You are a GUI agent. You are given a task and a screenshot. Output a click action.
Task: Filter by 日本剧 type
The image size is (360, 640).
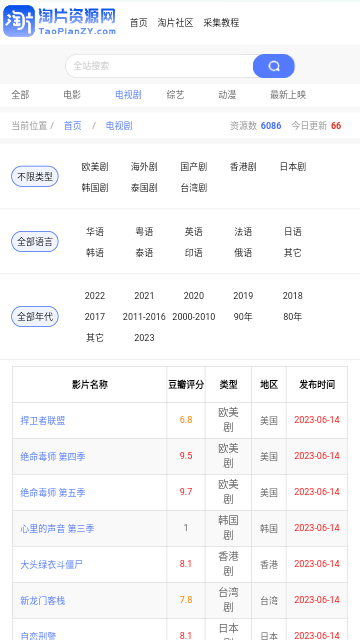[x=293, y=167]
